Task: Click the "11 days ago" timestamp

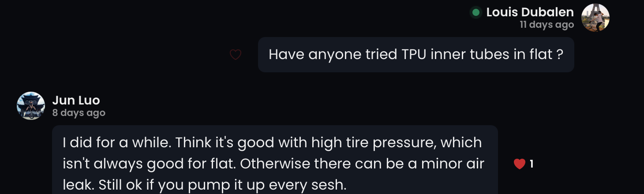Action: click(x=547, y=25)
